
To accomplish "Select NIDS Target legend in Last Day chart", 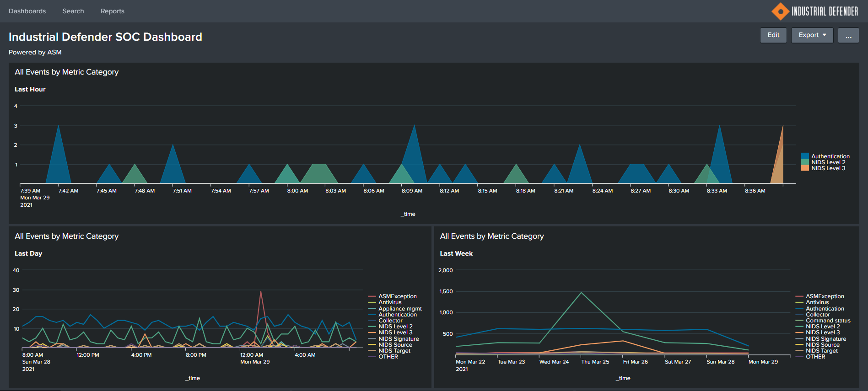I will click(389, 351).
